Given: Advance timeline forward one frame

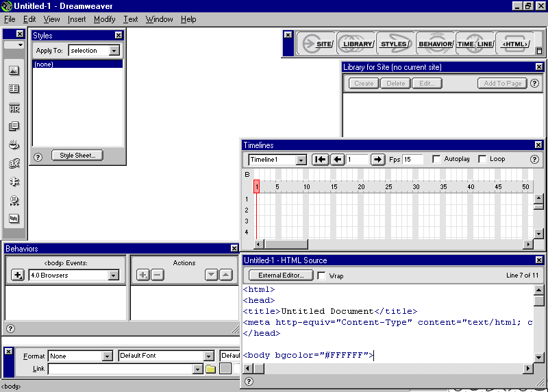Looking at the screenshot, I should (377, 160).
